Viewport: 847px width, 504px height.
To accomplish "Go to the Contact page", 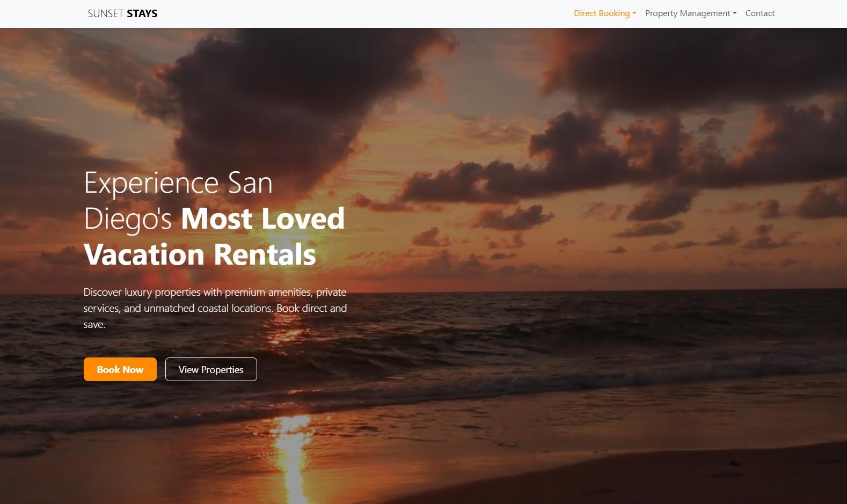I will point(760,13).
